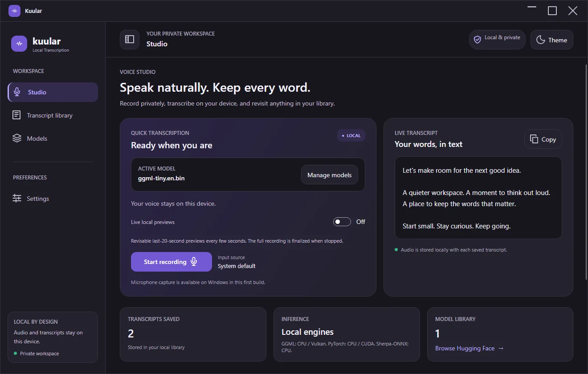The height and width of the screenshot is (374, 588).
Task: Click the 'Ready when you are' heading
Action: coord(171,146)
